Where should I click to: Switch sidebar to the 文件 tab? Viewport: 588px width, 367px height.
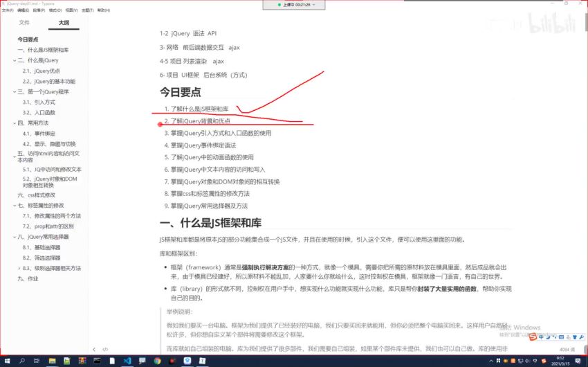pyautogui.click(x=24, y=23)
